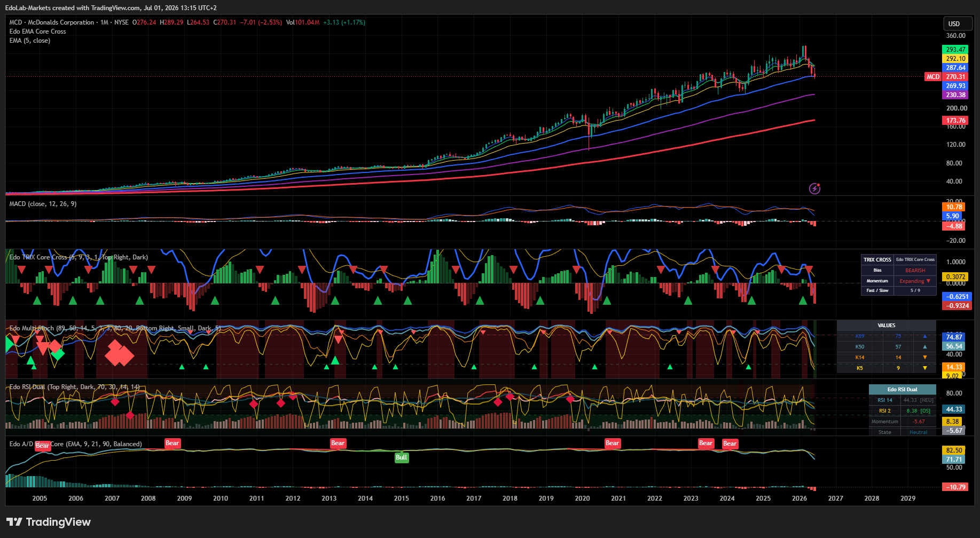Click the blue -0.6251 TRIX value label
Screen dimensions: 980x538
point(956,297)
